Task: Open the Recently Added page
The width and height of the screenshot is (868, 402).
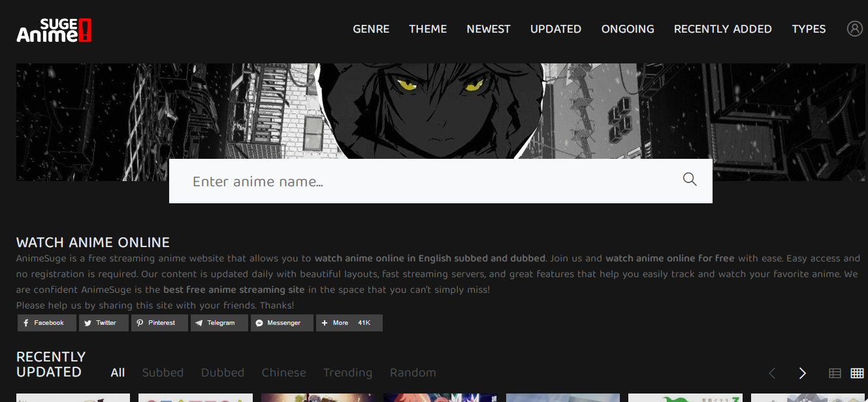Action: [723, 29]
